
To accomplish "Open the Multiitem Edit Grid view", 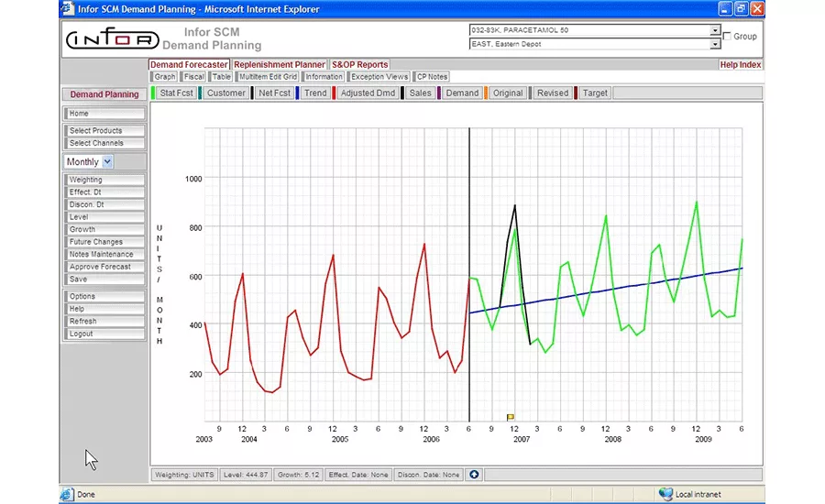I will [269, 77].
